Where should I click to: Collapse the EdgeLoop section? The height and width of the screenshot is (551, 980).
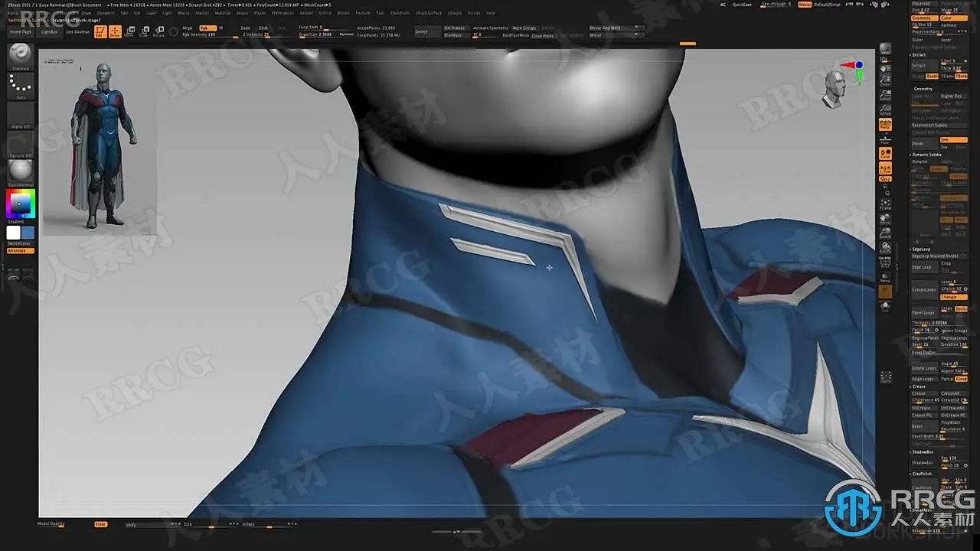pos(920,249)
